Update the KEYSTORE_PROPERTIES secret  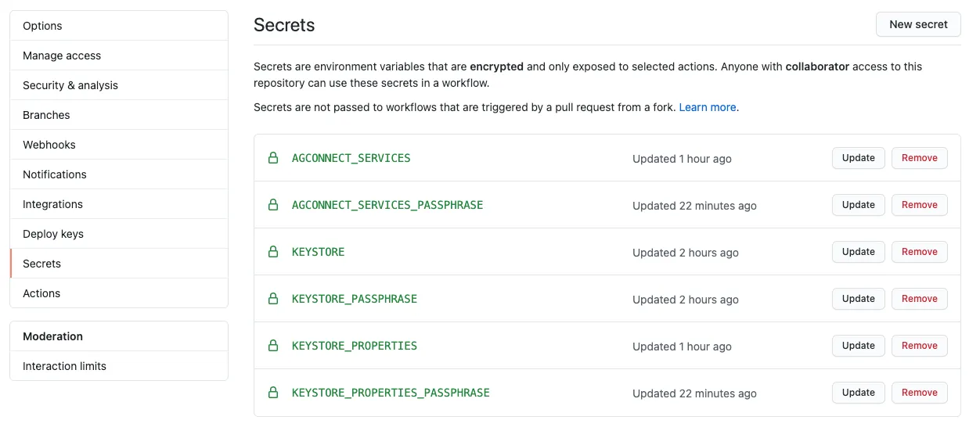point(858,346)
